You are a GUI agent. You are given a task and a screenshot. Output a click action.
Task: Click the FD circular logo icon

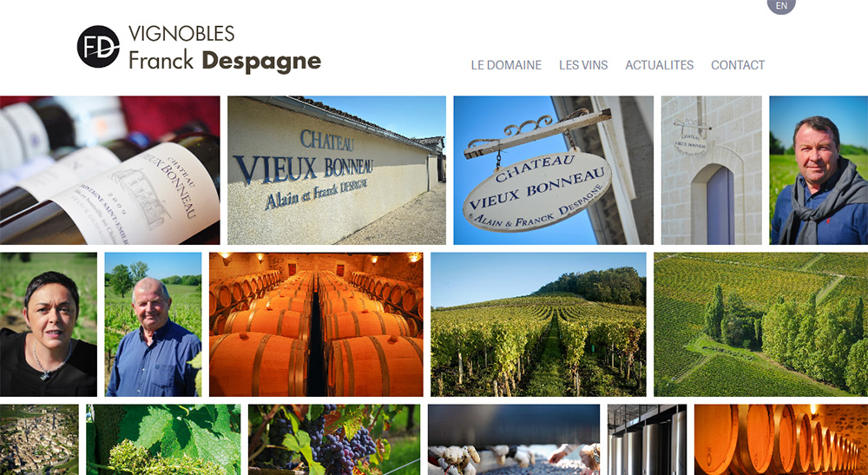pyautogui.click(x=98, y=47)
